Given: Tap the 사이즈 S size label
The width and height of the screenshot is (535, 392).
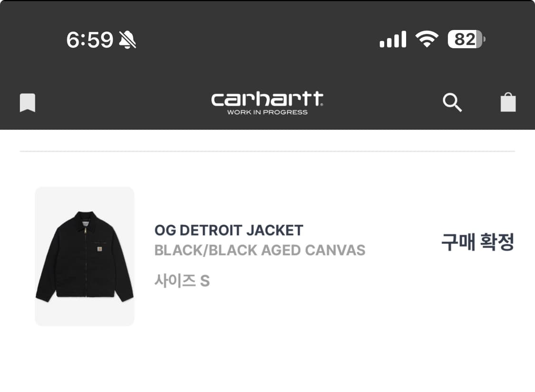Looking at the screenshot, I should 182,281.
